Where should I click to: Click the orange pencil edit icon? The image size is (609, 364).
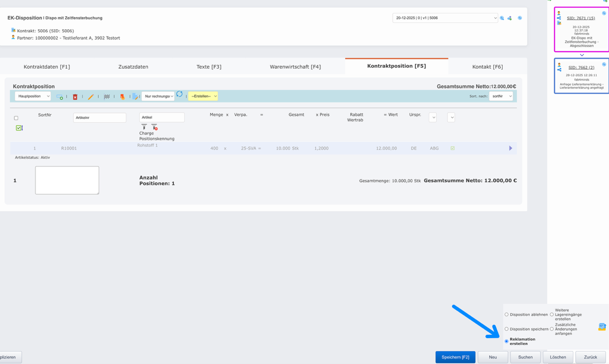tap(91, 97)
